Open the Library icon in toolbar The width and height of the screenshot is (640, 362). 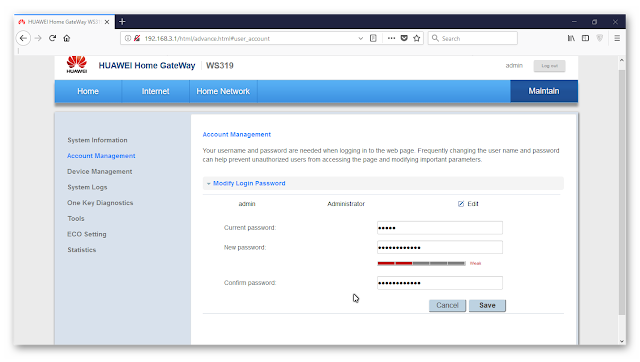click(571, 38)
